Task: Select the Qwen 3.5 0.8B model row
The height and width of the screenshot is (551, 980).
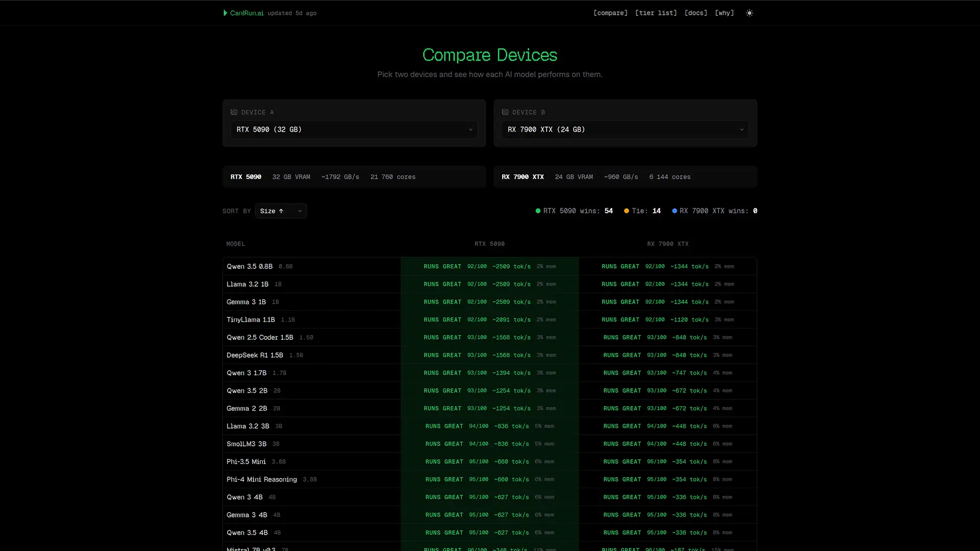Action: coord(250,266)
